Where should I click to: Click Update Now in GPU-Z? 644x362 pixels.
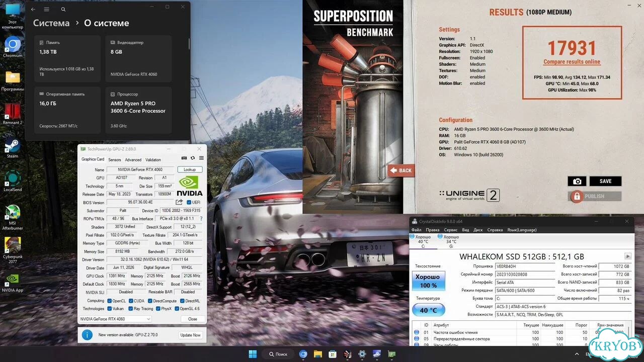pos(190,335)
